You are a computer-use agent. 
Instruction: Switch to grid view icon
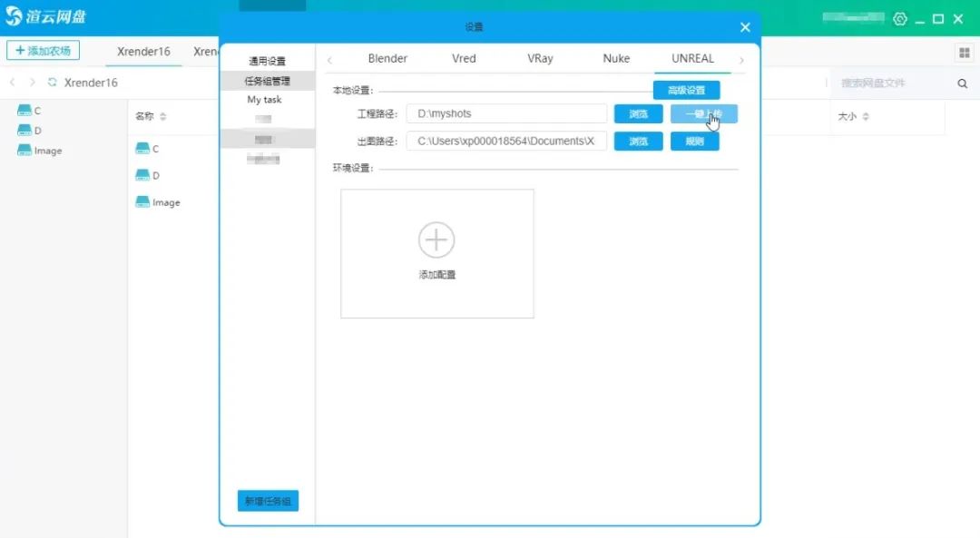pos(964,53)
